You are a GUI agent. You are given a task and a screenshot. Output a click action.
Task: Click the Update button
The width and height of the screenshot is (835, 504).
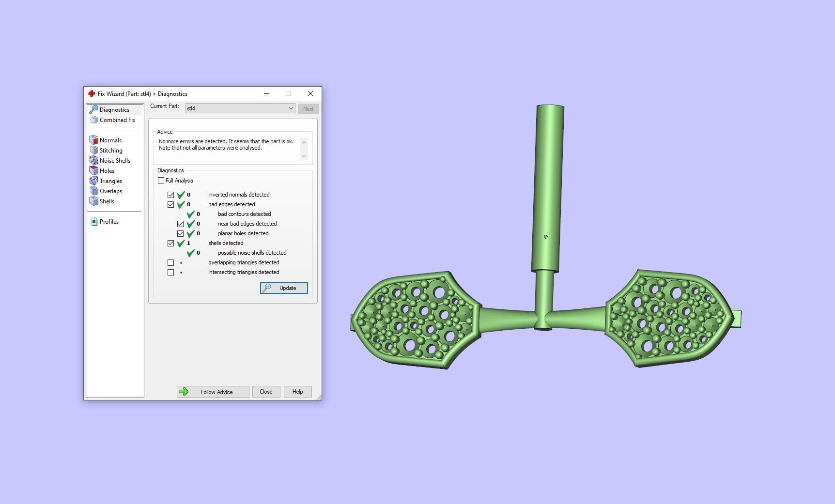(x=284, y=288)
